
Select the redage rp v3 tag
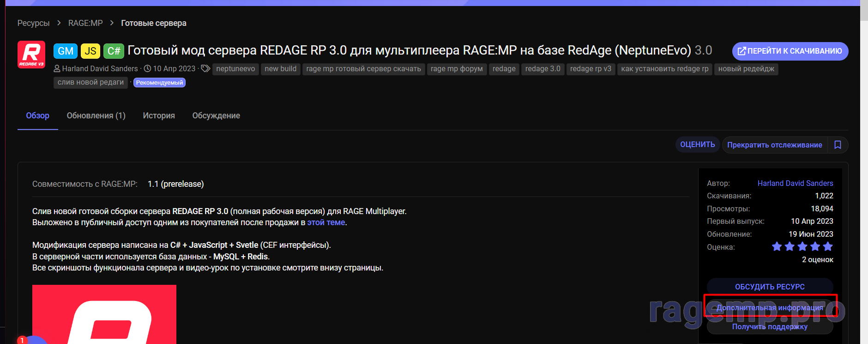coord(591,69)
